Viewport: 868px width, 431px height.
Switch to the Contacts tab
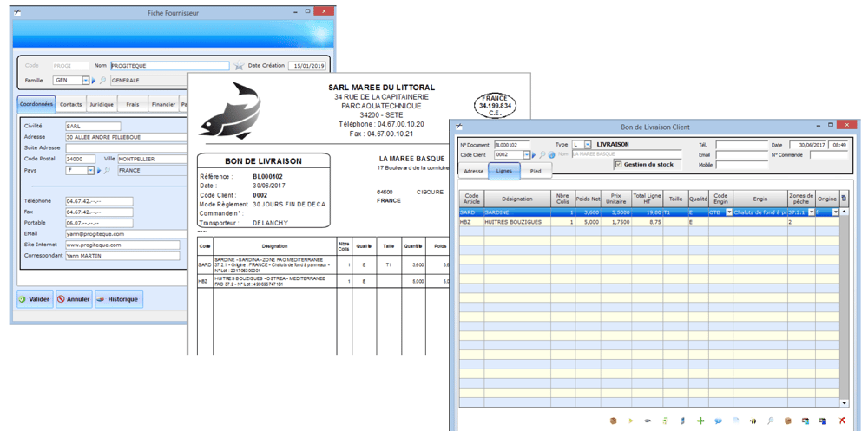[x=71, y=104]
